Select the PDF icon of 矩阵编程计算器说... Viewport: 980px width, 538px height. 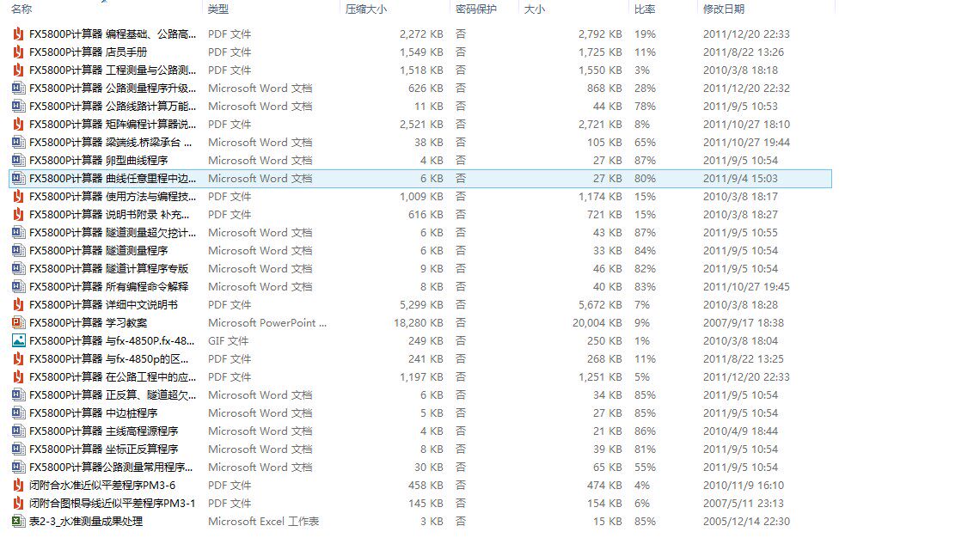(x=19, y=125)
